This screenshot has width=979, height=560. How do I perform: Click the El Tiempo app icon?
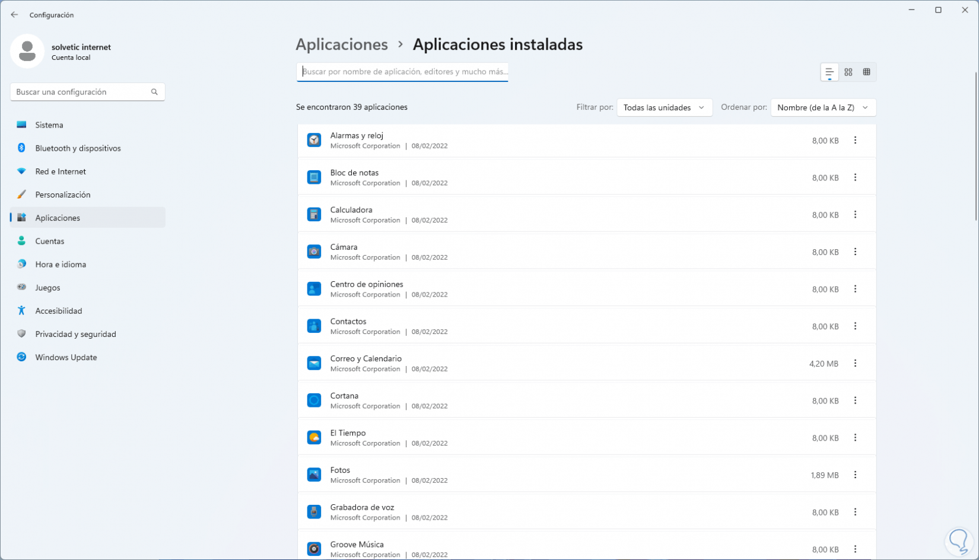pos(314,438)
